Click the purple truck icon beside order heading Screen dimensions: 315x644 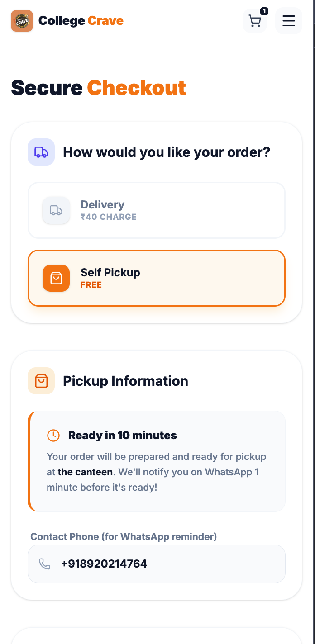[41, 152]
